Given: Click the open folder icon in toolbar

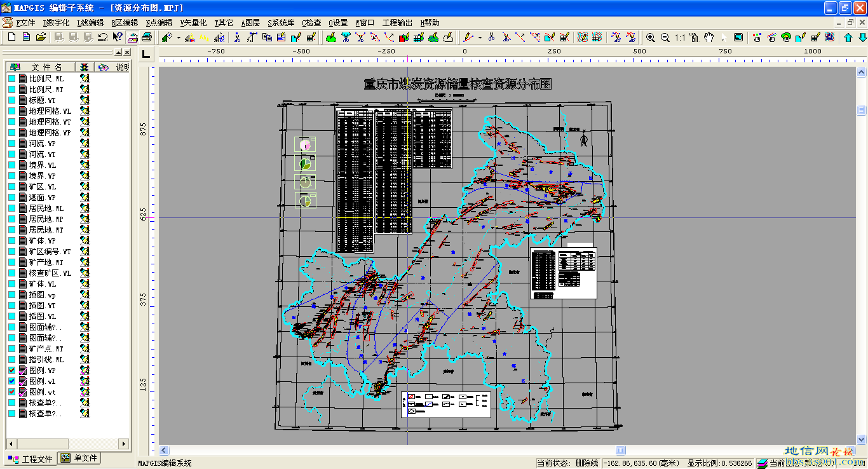Looking at the screenshot, I should (41, 37).
